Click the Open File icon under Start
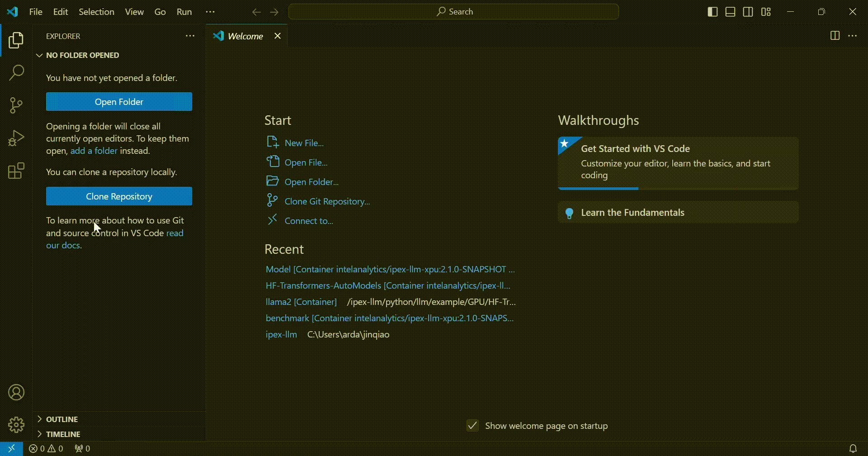The height and width of the screenshot is (456, 868). [273, 162]
